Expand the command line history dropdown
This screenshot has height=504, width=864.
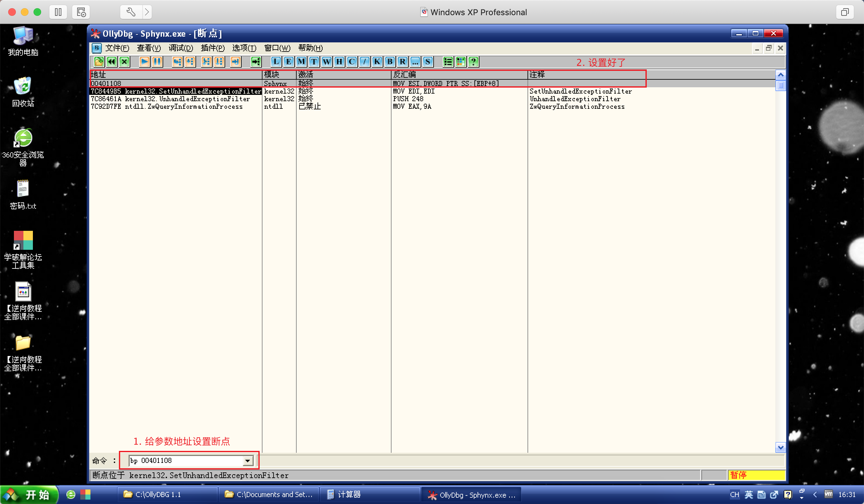(x=247, y=461)
